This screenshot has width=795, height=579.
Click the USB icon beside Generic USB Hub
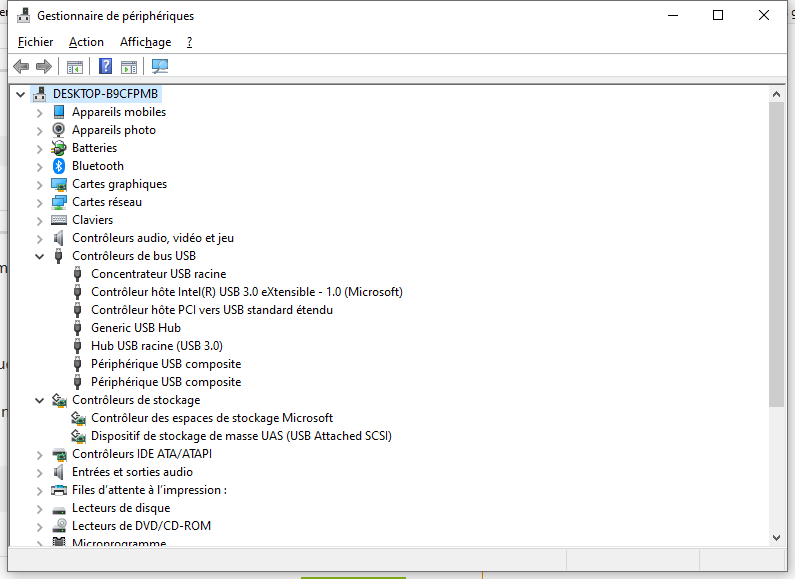click(78, 328)
